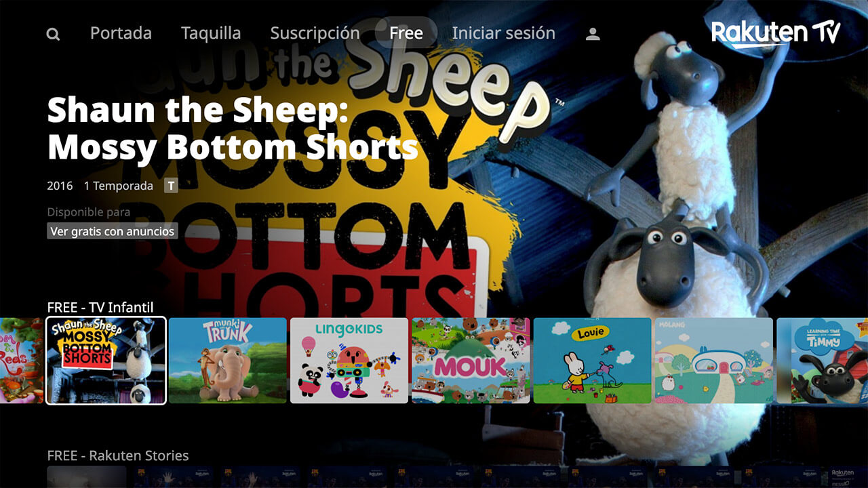
Task: Open the Portada menu item
Action: coord(121,33)
